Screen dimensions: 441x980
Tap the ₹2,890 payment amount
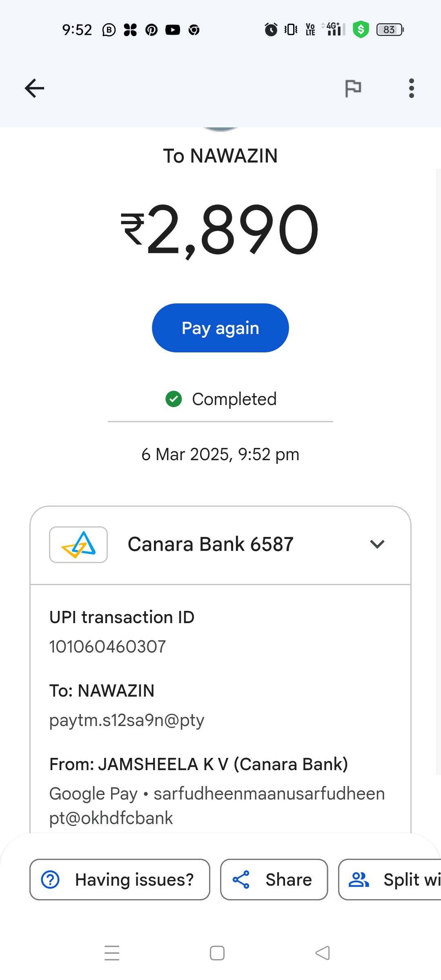pos(220,231)
